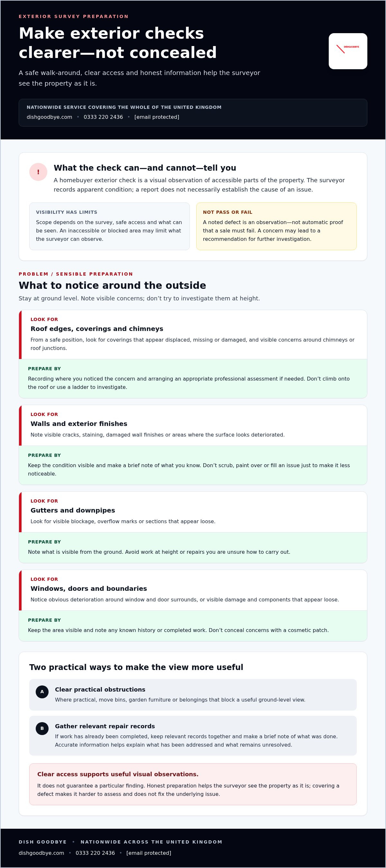
Task: Click the DishGoodbye logo in header
Action: [x=348, y=51]
